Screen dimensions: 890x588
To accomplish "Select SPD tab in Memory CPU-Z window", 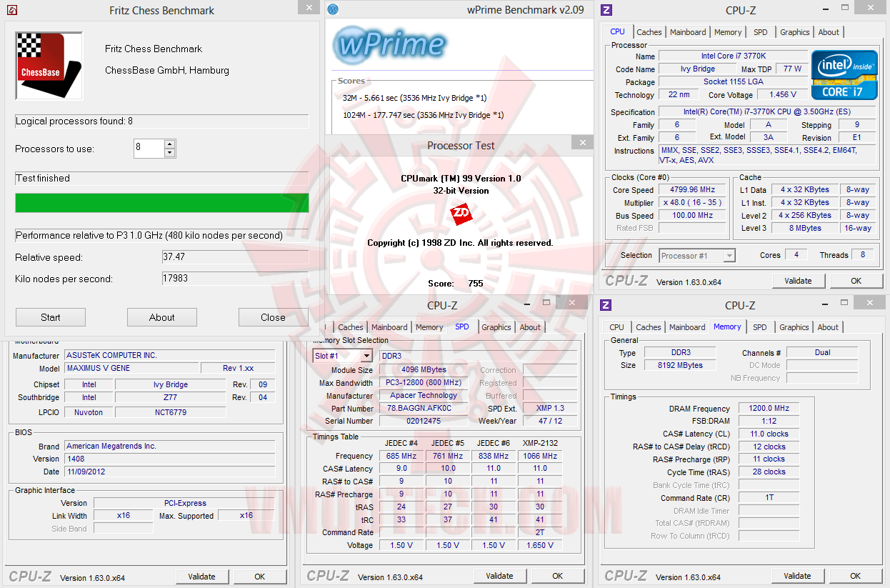I will coord(759,327).
